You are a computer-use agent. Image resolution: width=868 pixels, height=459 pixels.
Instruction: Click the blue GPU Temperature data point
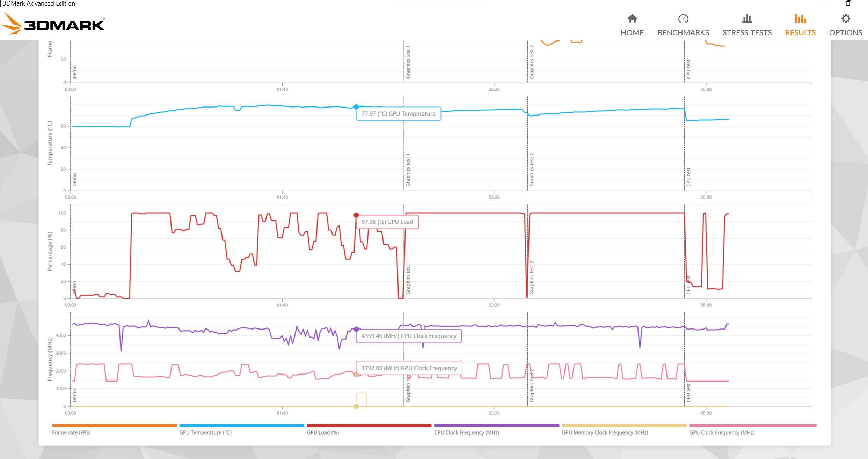(356, 107)
